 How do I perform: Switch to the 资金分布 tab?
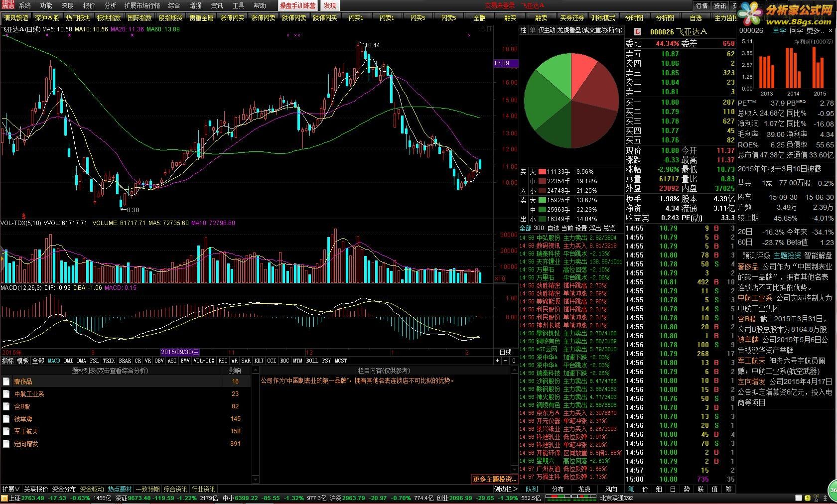tap(64, 489)
